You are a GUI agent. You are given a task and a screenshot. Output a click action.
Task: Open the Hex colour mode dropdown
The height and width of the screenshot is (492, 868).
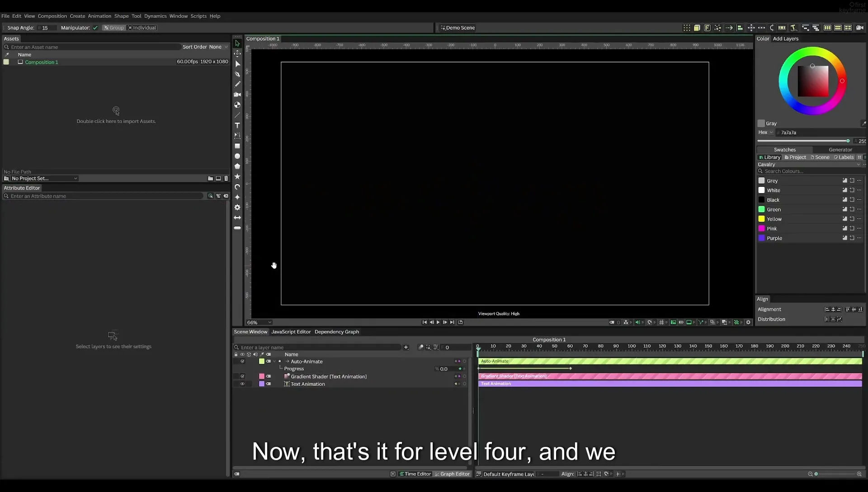tap(765, 132)
